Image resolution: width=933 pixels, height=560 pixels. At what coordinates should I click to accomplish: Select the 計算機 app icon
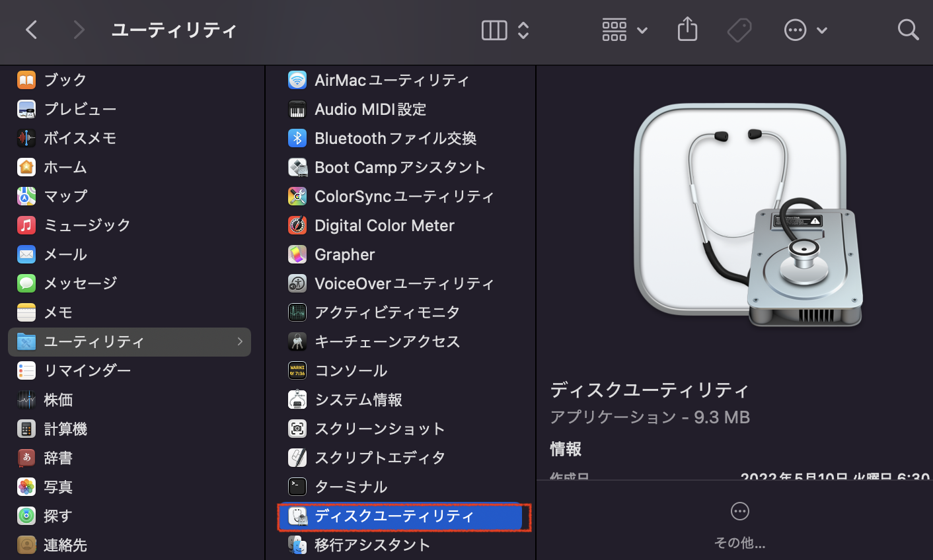pyautogui.click(x=26, y=429)
